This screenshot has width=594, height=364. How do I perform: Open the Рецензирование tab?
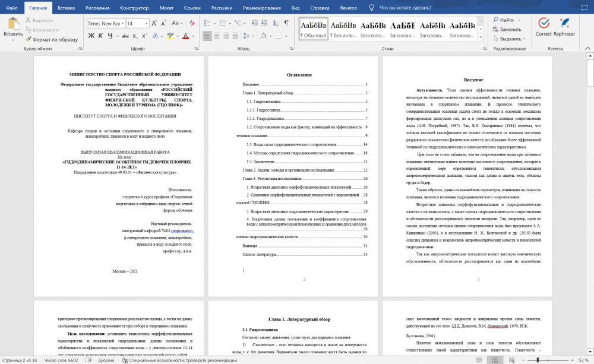click(x=262, y=8)
